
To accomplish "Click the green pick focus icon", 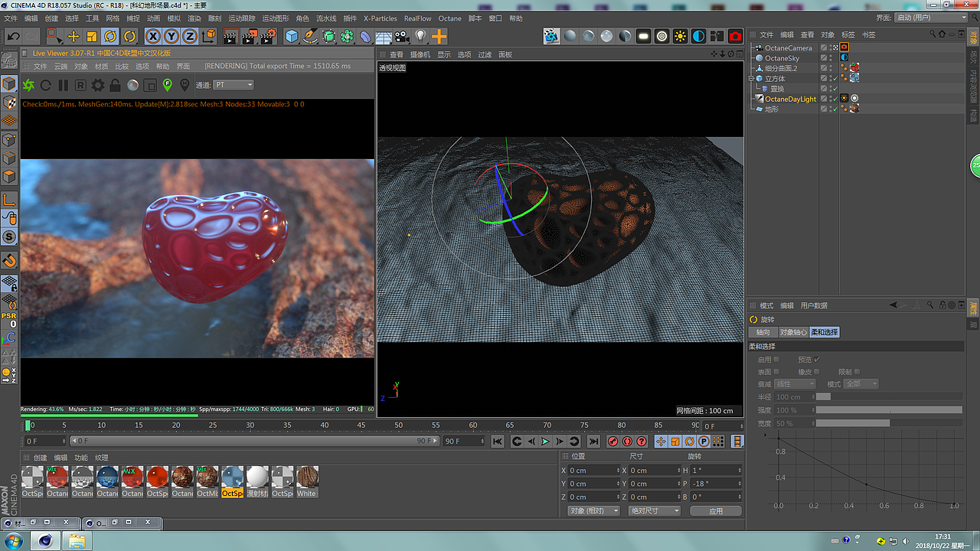I will (x=168, y=85).
